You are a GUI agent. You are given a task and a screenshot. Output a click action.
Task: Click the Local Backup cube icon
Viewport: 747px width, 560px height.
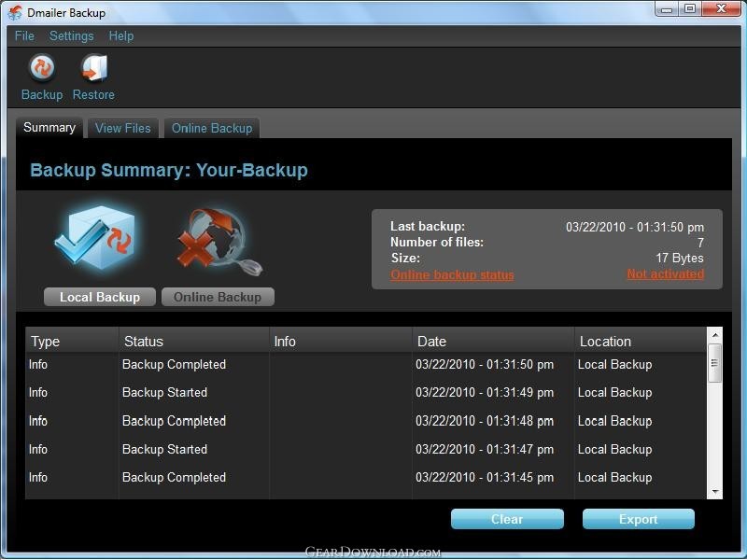(x=97, y=239)
